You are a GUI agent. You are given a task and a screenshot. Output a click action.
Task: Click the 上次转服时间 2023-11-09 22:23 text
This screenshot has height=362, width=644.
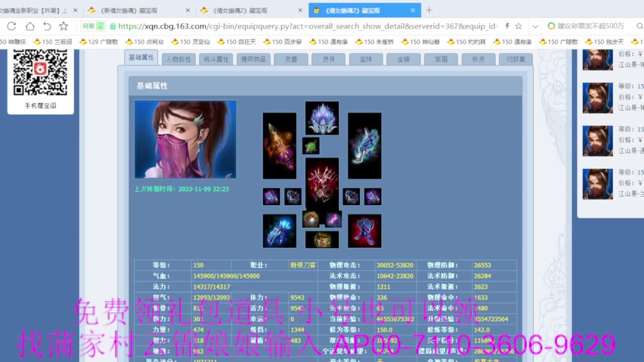pyautogui.click(x=182, y=189)
